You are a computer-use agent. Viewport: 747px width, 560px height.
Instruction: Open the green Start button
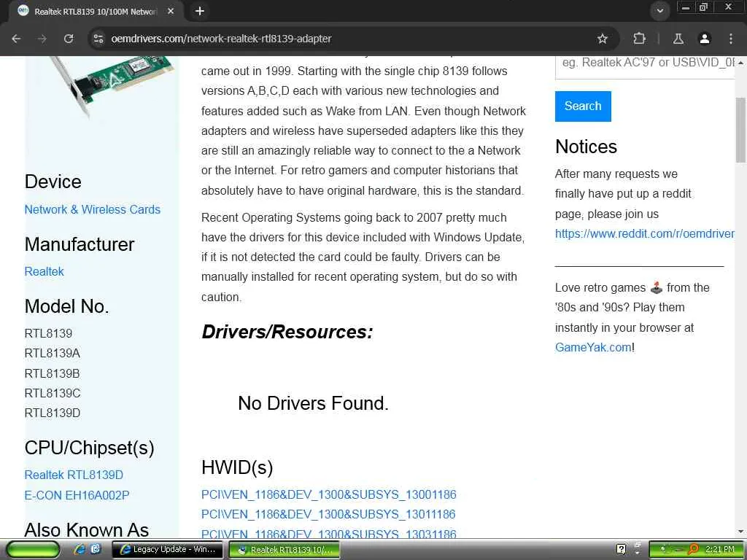34,550
